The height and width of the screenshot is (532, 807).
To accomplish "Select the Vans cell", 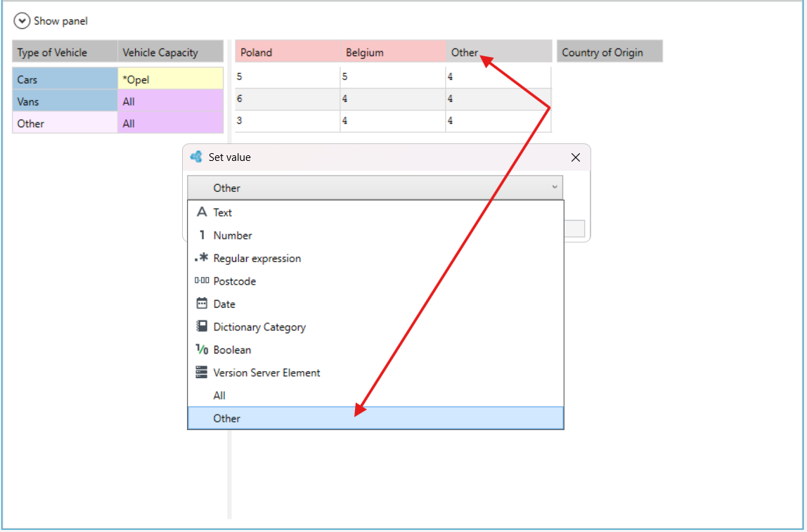I will tap(65, 101).
